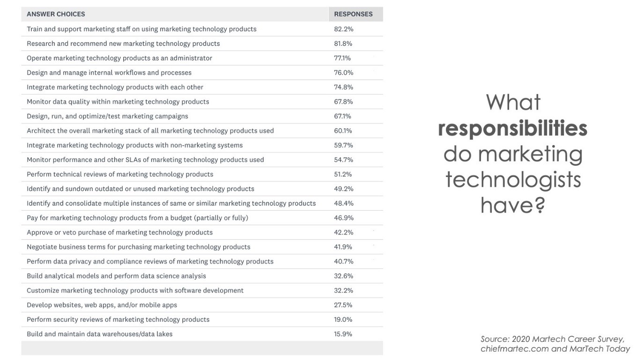
Task: Click the 59.7% response value
Action: point(343,145)
